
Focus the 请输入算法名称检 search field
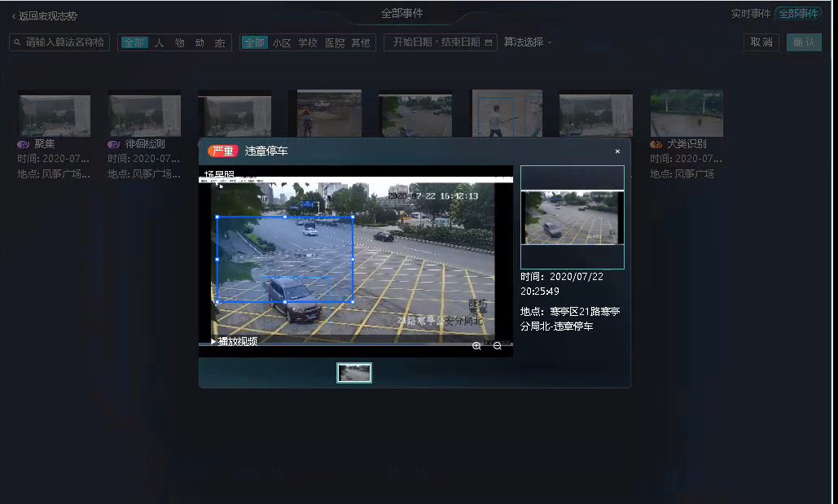point(59,42)
